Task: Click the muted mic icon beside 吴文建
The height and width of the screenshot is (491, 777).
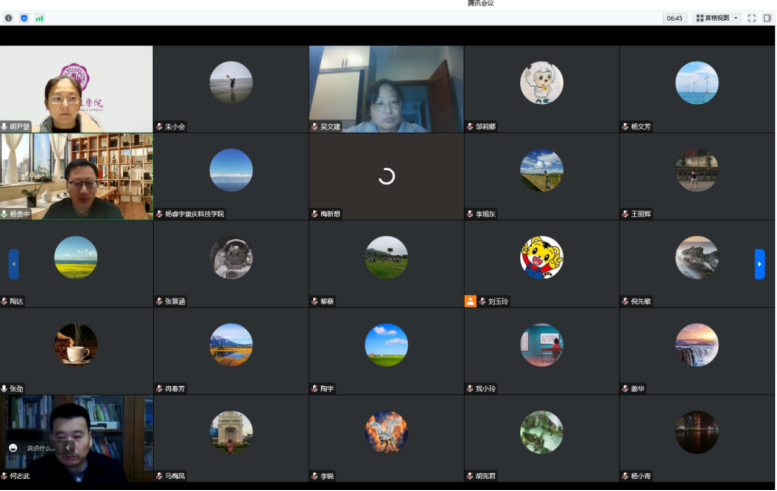Action: [x=314, y=127]
